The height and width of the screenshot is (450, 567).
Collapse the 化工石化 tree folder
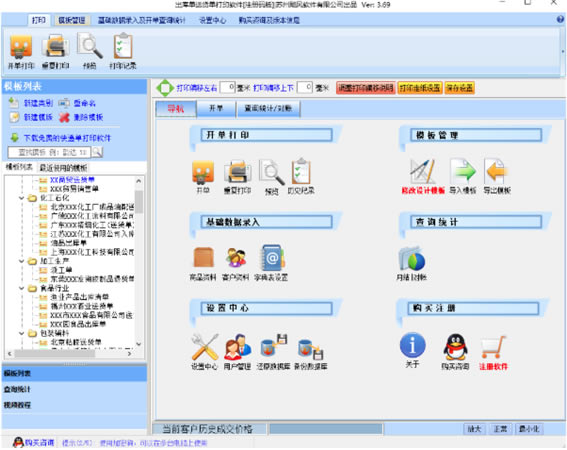(22, 198)
